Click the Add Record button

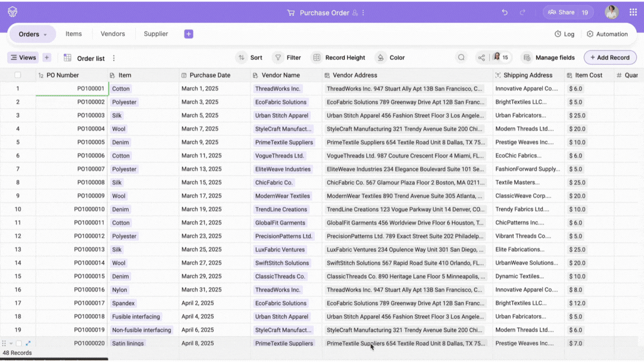click(610, 58)
